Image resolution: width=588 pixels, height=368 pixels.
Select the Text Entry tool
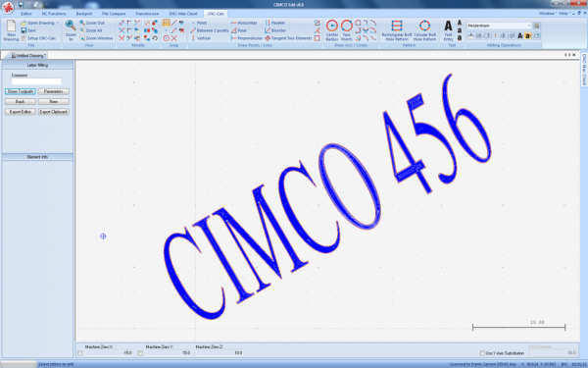click(x=448, y=30)
